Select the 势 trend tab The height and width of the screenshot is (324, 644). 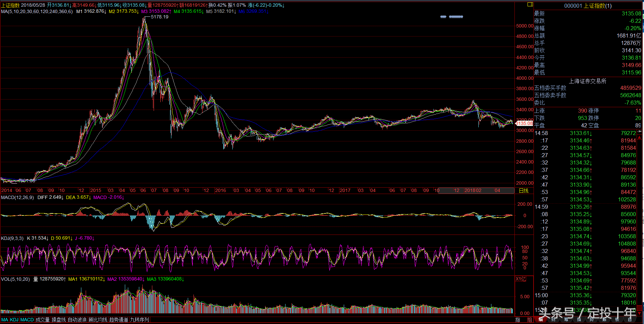591,319
